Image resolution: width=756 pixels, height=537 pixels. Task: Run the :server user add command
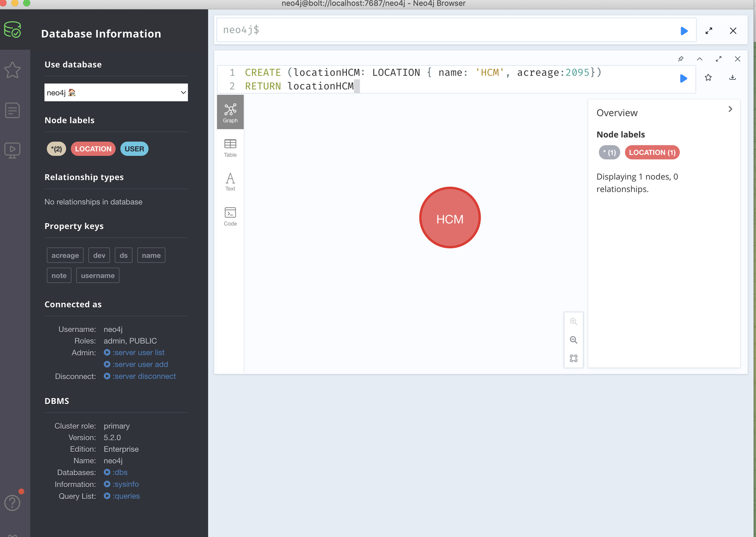click(136, 364)
